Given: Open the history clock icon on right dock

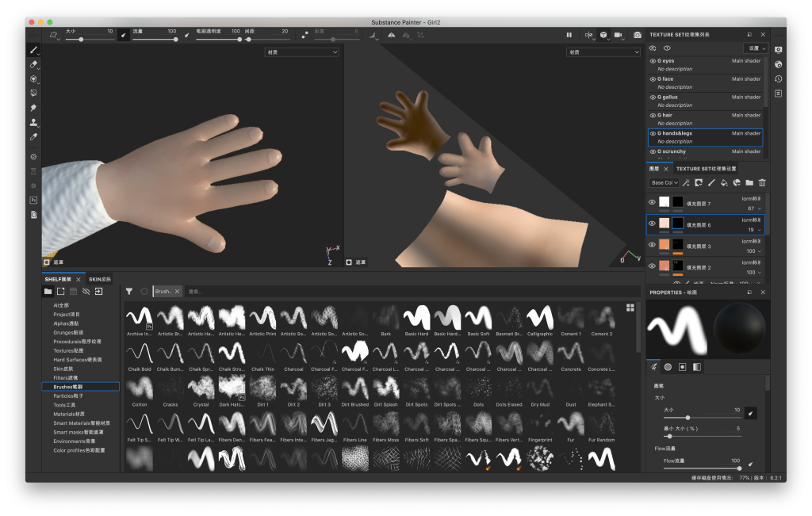Looking at the screenshot, I should pos(779,79).
